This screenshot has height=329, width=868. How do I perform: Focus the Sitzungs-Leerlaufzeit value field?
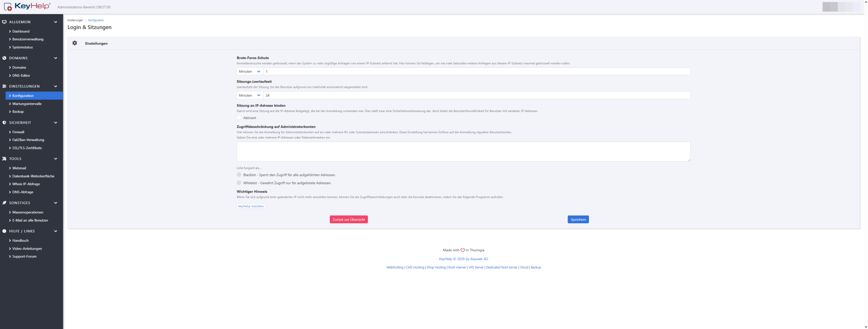pos(477,95)
